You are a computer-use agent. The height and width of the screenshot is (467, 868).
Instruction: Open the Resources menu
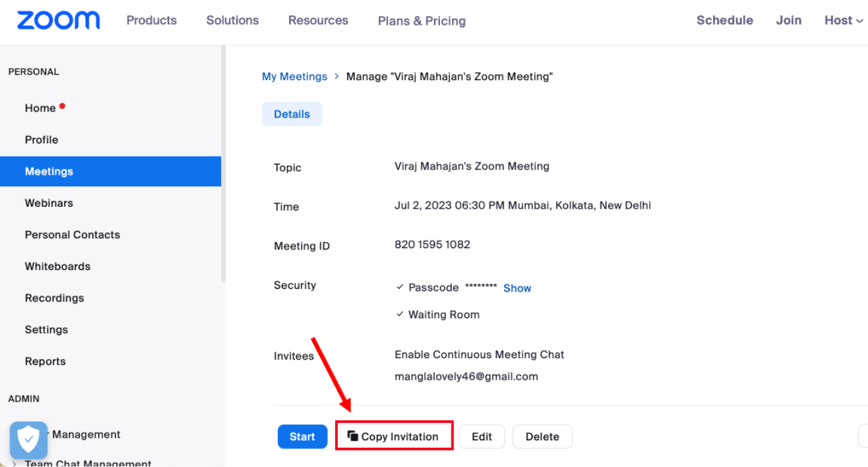(x=318, y=20)
